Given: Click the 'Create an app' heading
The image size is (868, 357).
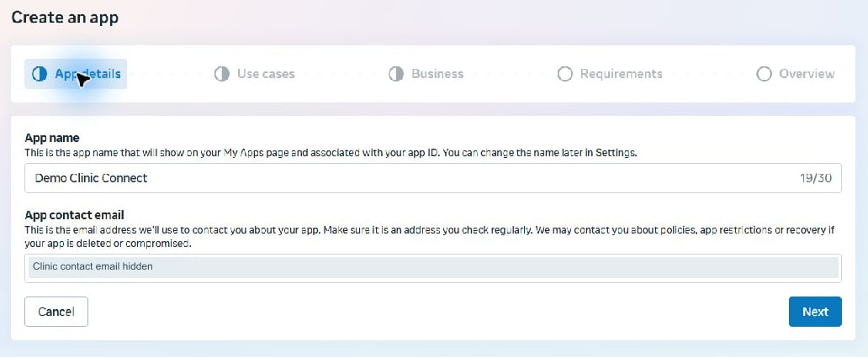Looking at the screenshot, I should pos(65,17).
